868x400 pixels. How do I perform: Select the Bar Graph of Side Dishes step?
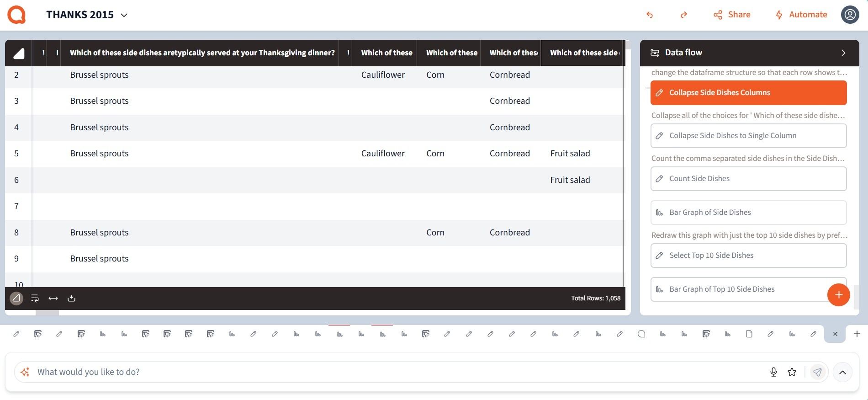click(748, 213)
